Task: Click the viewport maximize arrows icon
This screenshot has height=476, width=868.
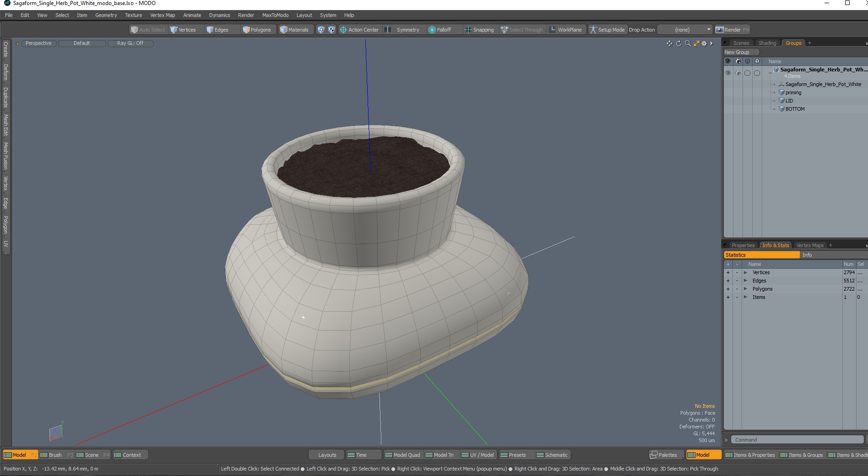Action: pyautogui.click(x=696, y=43)
